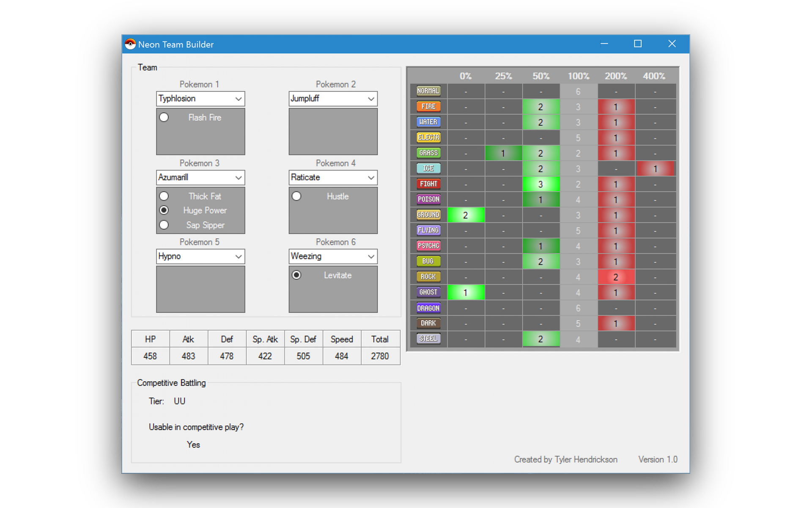Click the Ground 0% immunity cell showing 2
812x508 pixels.
[466, 215]
